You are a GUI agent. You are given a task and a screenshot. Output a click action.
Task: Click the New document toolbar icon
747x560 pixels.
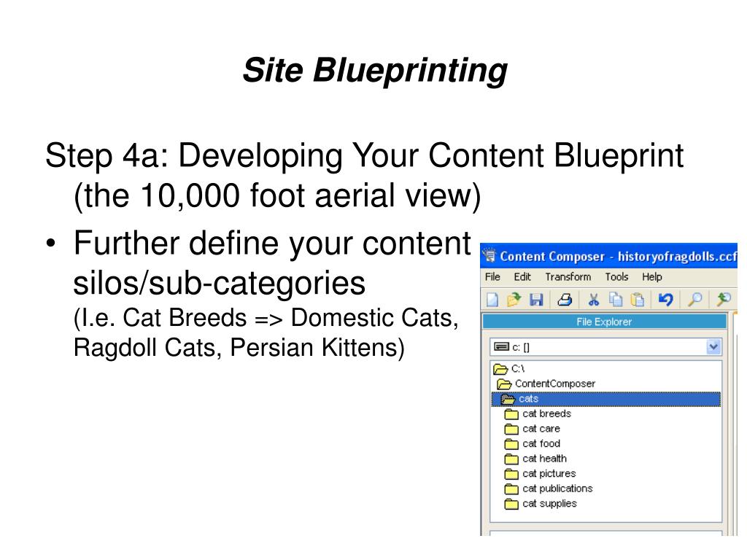(x=492, y=300)
